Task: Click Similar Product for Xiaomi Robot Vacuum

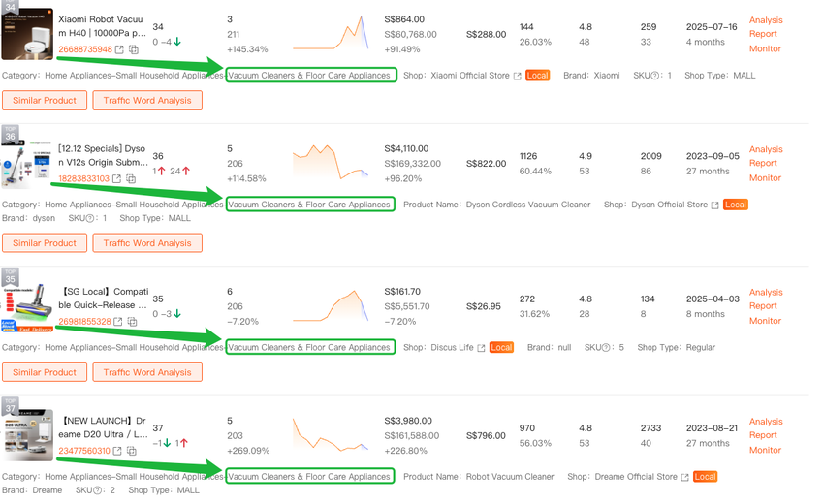Action: pos(45,100)
